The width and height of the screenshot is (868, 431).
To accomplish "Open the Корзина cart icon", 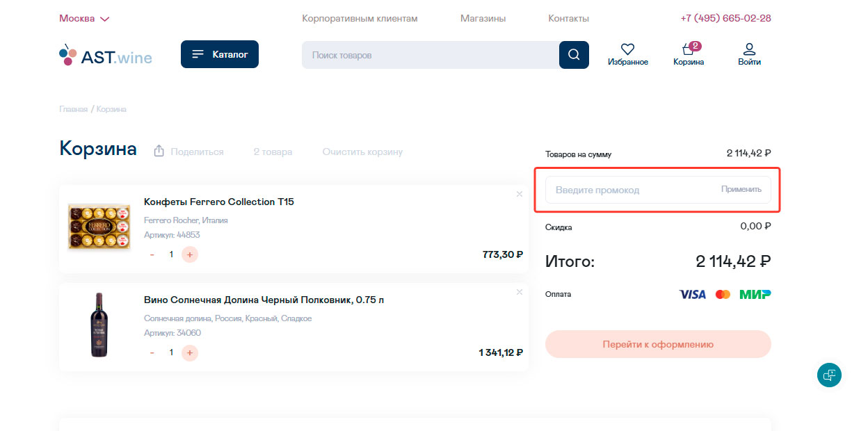I will pos(689,49).
